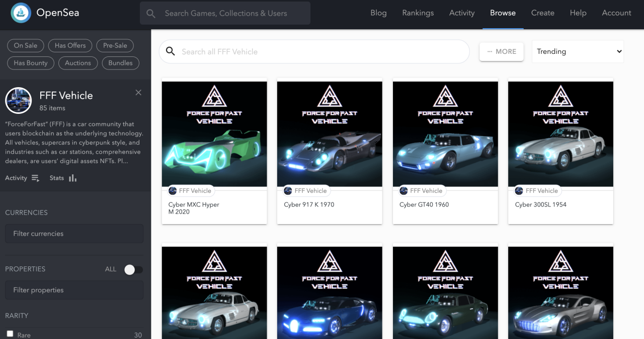644x339 pixels.
Task: Click the FFF Vehicle collection heading
Action: point(66,96)
